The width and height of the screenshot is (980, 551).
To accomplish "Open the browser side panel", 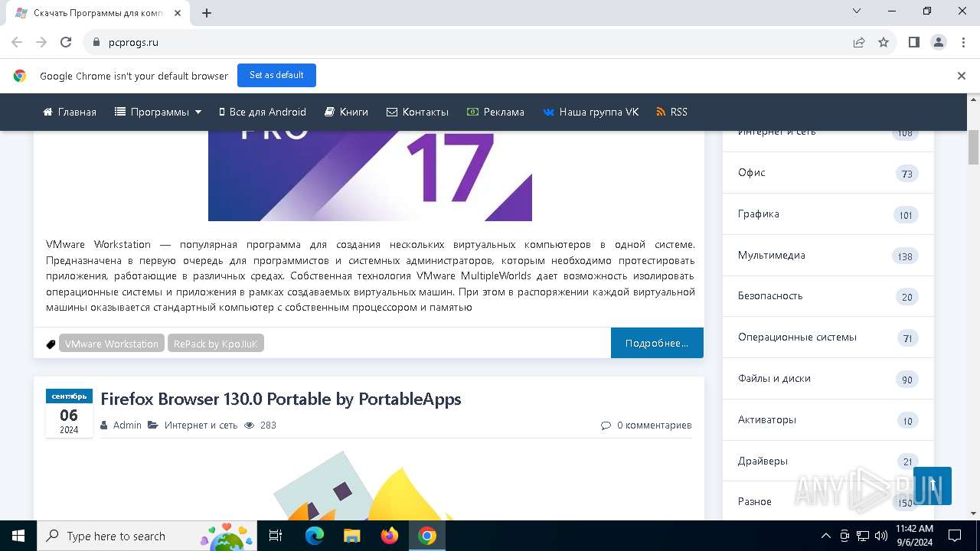I will point(914,43).
